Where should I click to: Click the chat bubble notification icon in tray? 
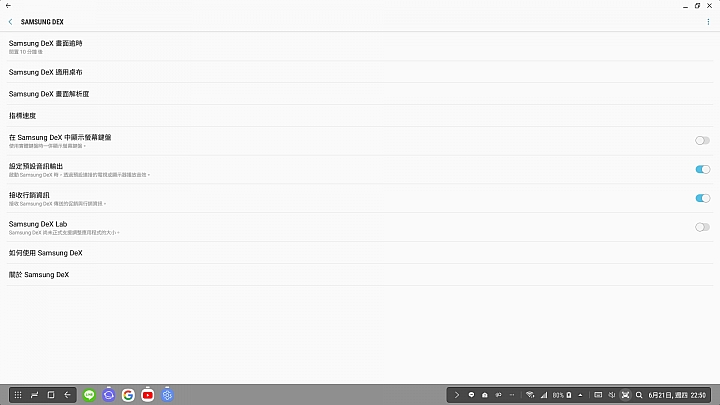(471, 395)
